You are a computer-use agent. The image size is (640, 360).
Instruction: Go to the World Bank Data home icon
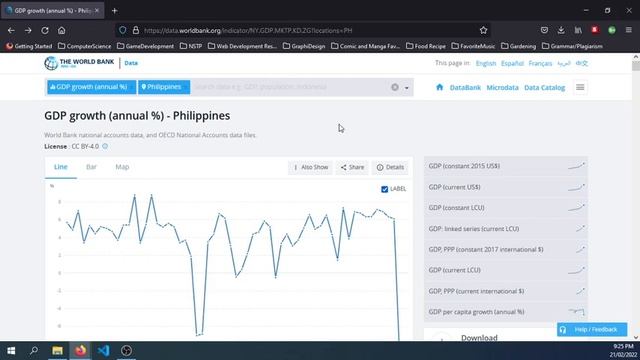440,87
